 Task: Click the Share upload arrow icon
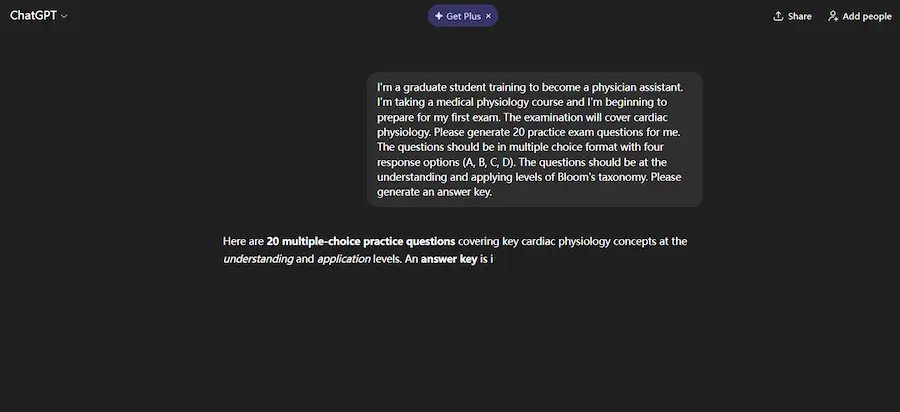point(778,16)
